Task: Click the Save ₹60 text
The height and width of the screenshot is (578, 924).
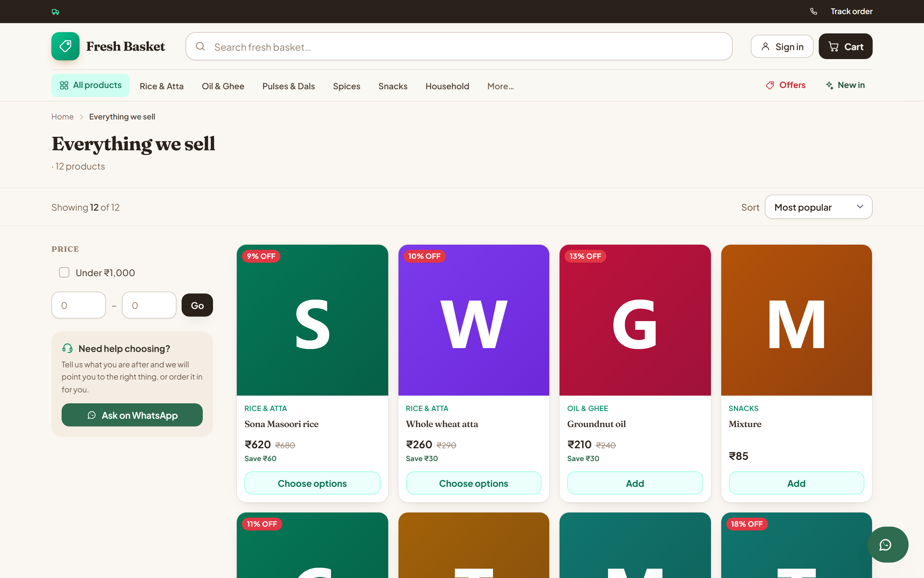Action: (261, 458)
